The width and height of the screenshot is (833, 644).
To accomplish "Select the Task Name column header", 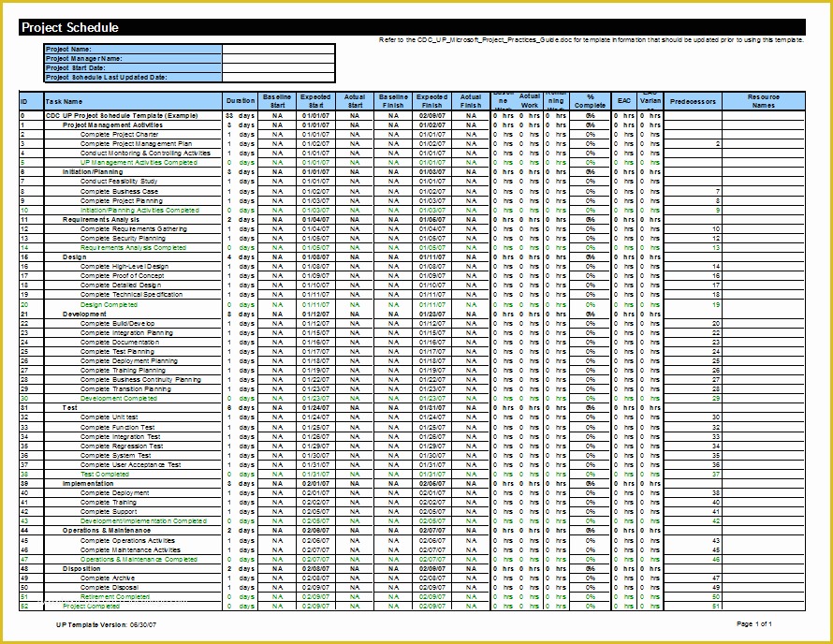I will 133,101.
